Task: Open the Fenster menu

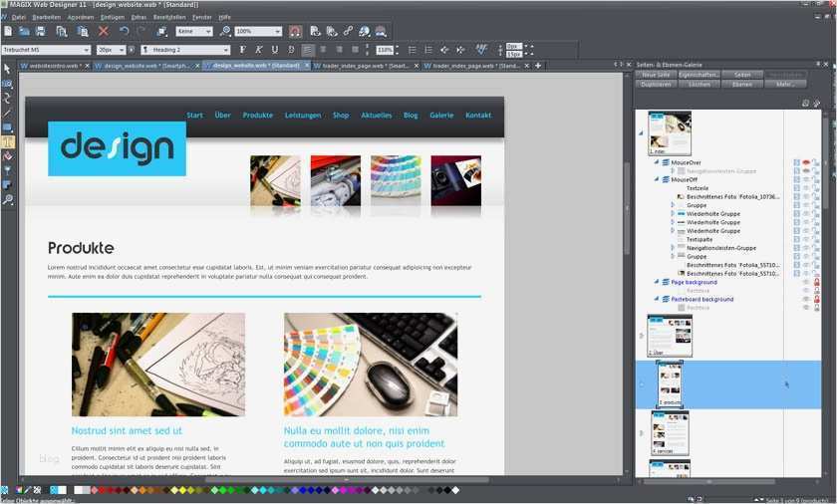Action: [x=202, y=17]
